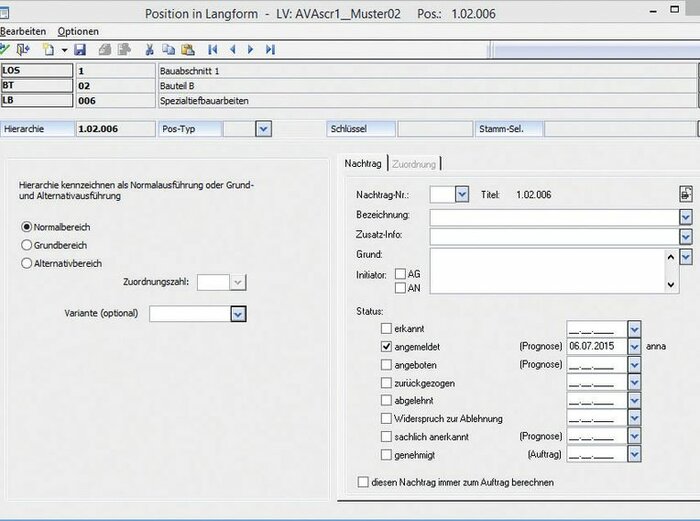Jump to last position record
This screenshot has width=700, height=521.
tap(270, 50)
